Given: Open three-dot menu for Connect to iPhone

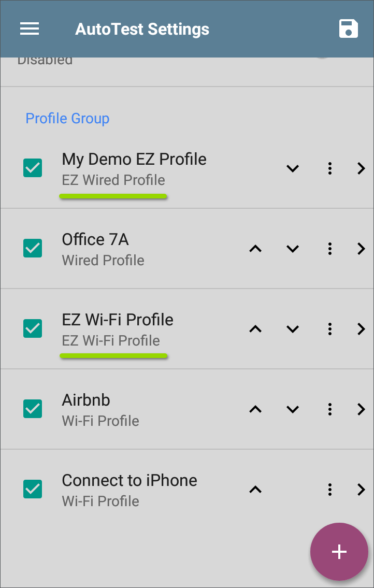Looking at the screenshot, I should coord(330,490).
